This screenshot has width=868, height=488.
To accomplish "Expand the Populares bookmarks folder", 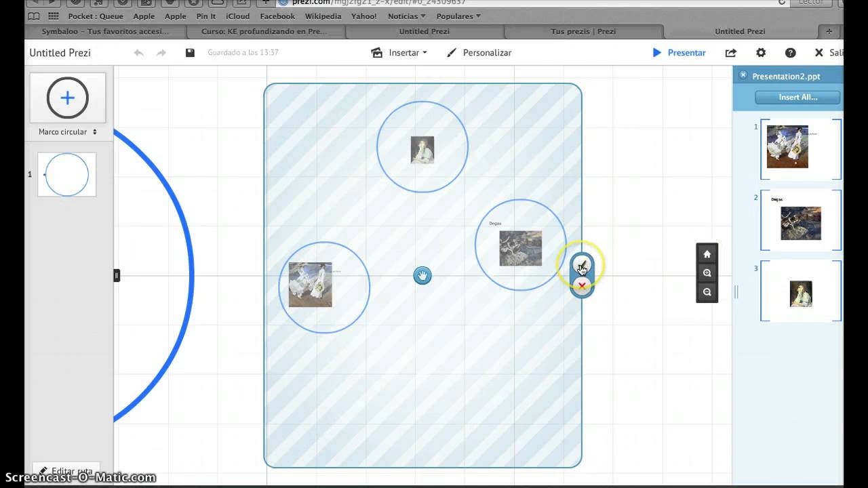I will point(458,16).
